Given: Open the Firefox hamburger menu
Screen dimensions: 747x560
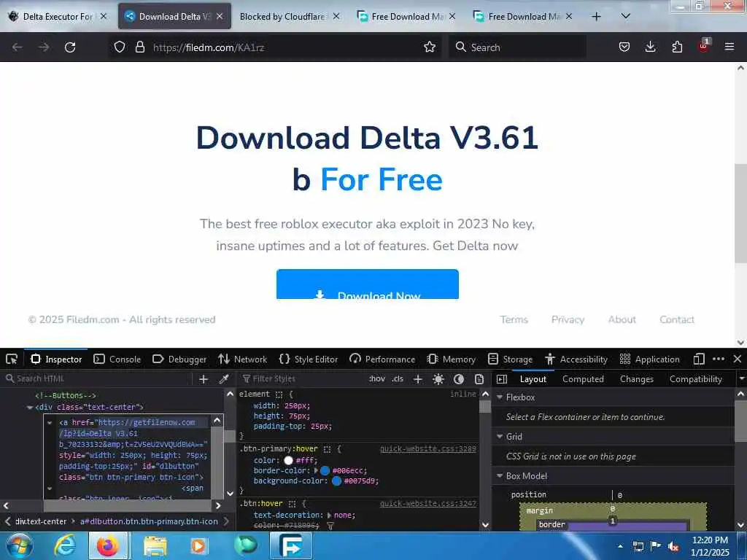Looking at the screenshot, I should (729, 47).
